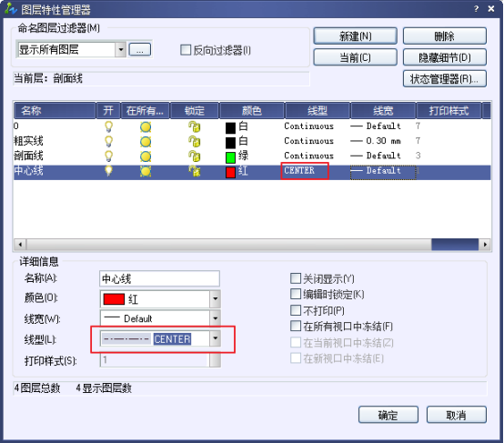Open the 显示所有图层 filter dropdown
Image resolution: width=504 pixels, height=443 pixels.
tap(121, 50)
